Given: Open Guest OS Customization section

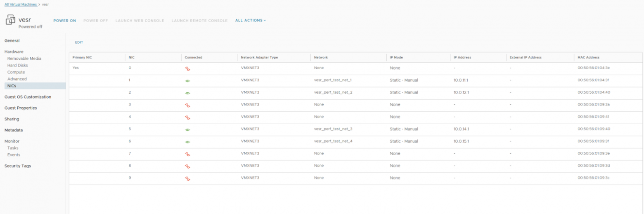Looking at the screenshot, I should point(28,97).
